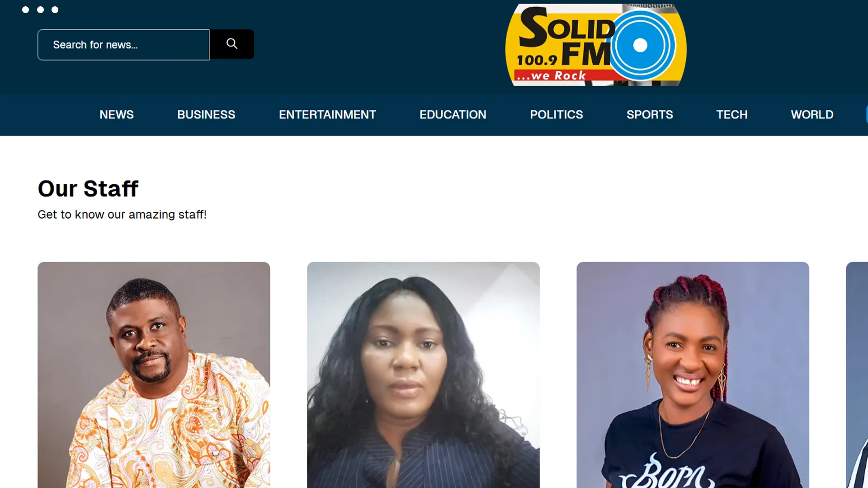
Task: Open staff photo of man in patterned shirt
Action: (154, 375)
